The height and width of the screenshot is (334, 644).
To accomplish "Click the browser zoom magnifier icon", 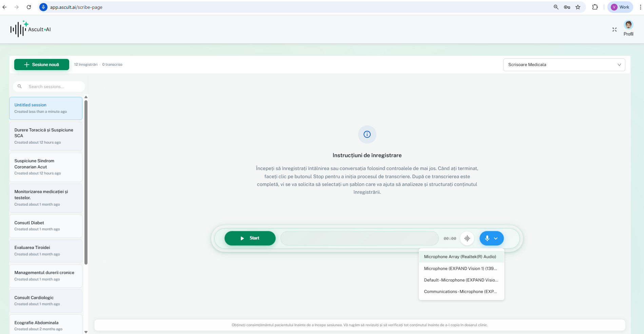I will pos(556,7).
